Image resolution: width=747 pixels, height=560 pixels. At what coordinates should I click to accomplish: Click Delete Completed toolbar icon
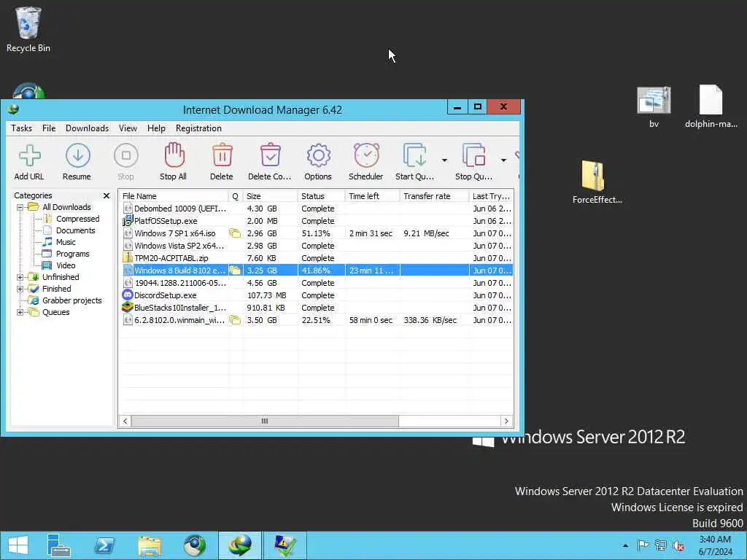[270, 162]
